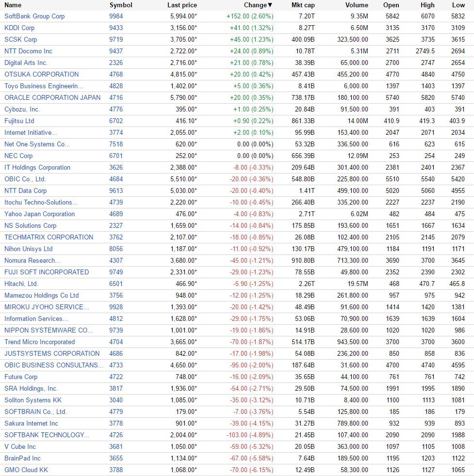Sort by the Name column header

click(x=13, y=5)
